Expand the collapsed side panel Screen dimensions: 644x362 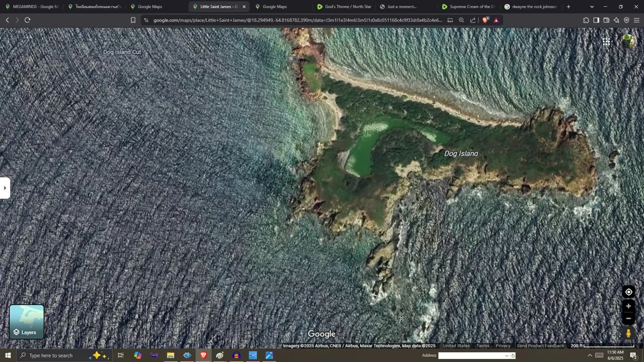click(x=5, y=188)
